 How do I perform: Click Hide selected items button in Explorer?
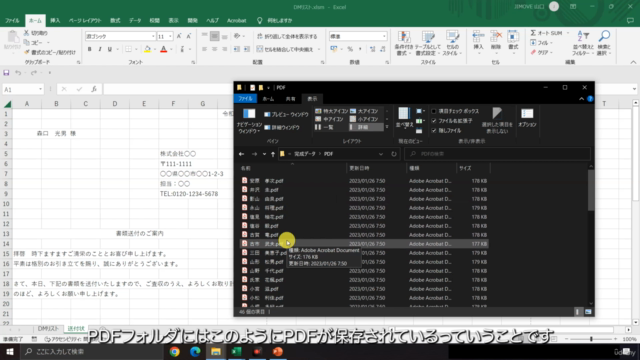[497, 121]
